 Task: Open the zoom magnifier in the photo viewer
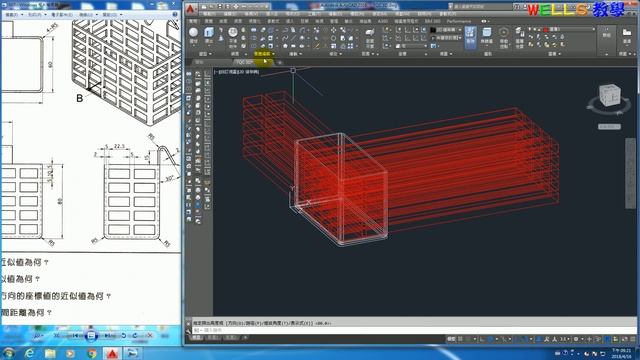pyautogui.click(x=38, y=336)
